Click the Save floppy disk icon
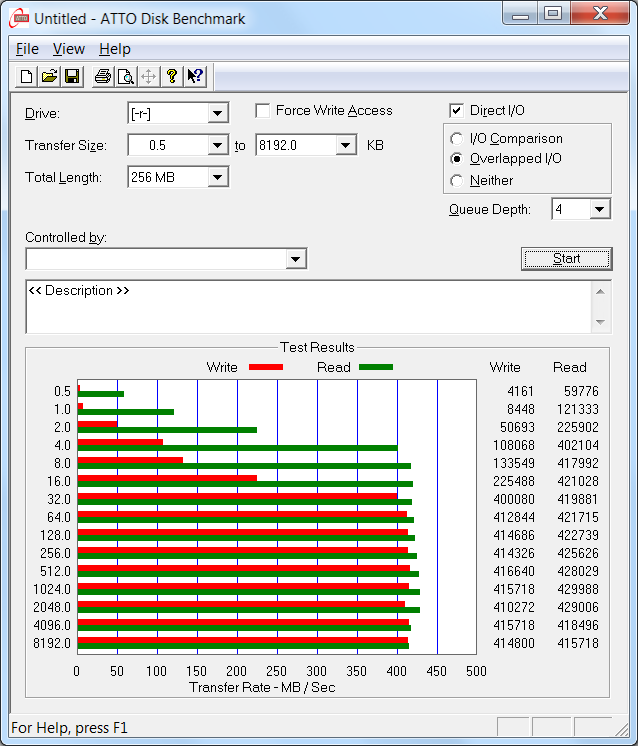Screen dimensions: 638x746 [72, 77]
